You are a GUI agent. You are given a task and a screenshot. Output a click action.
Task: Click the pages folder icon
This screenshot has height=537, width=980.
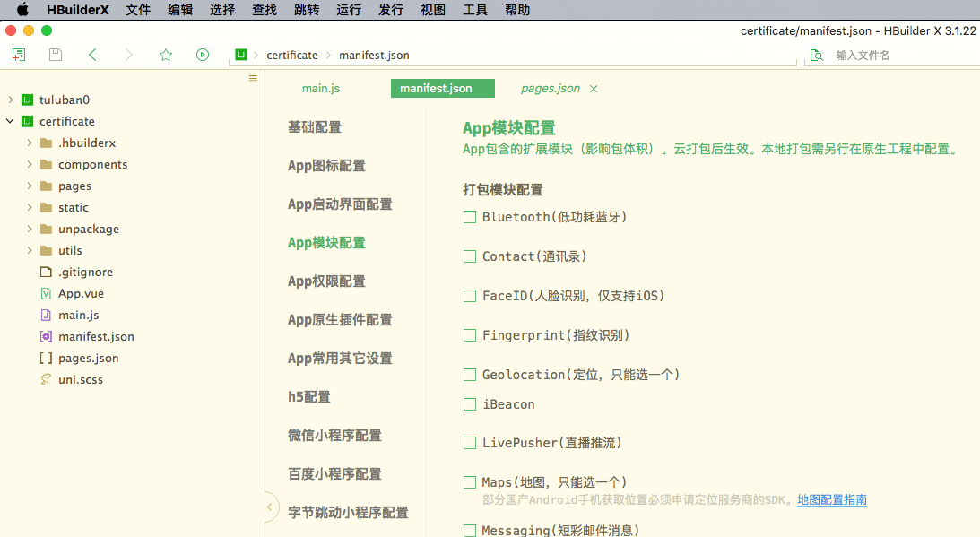click(46, 186)
